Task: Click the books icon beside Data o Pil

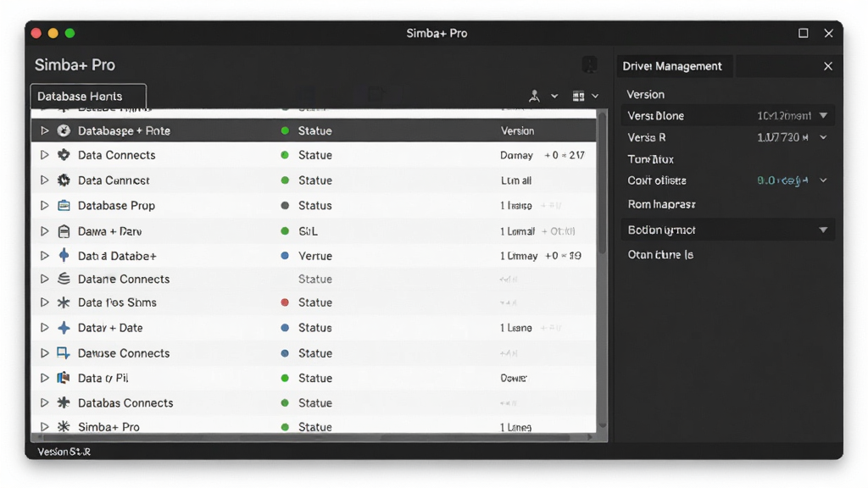Action: click(x=64, y=378)
